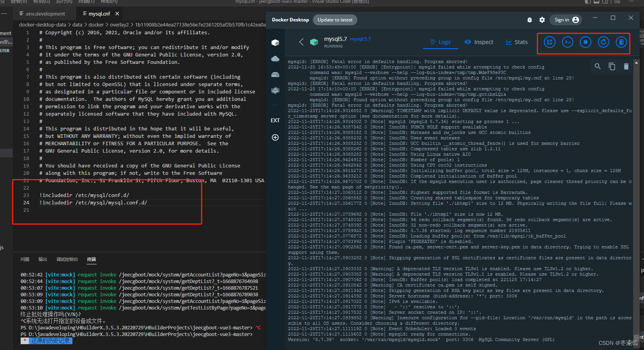This screenshot has width=644, height=350.
Task: Click Update to latest button
Action: click(x=335, y=20)
